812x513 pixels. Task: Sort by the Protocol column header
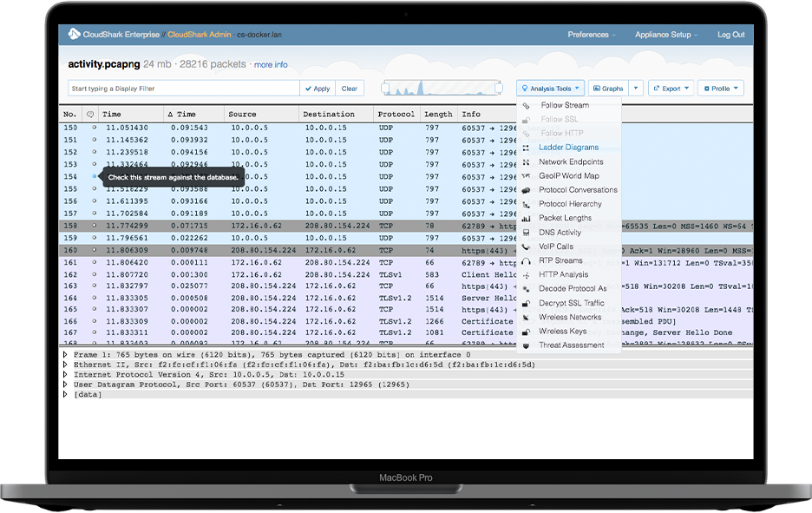tap(396, 114)
